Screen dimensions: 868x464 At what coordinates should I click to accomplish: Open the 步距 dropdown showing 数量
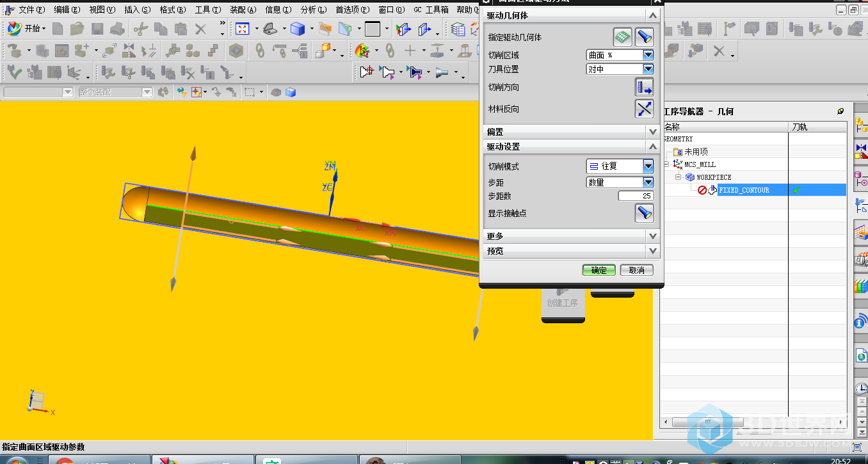[x=648, y=182]
